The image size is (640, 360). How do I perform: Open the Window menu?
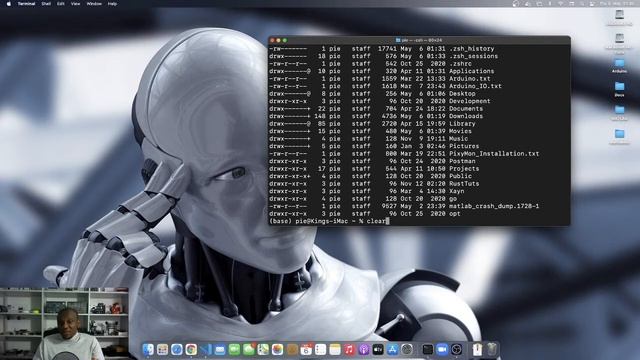[x=94, y=4]
